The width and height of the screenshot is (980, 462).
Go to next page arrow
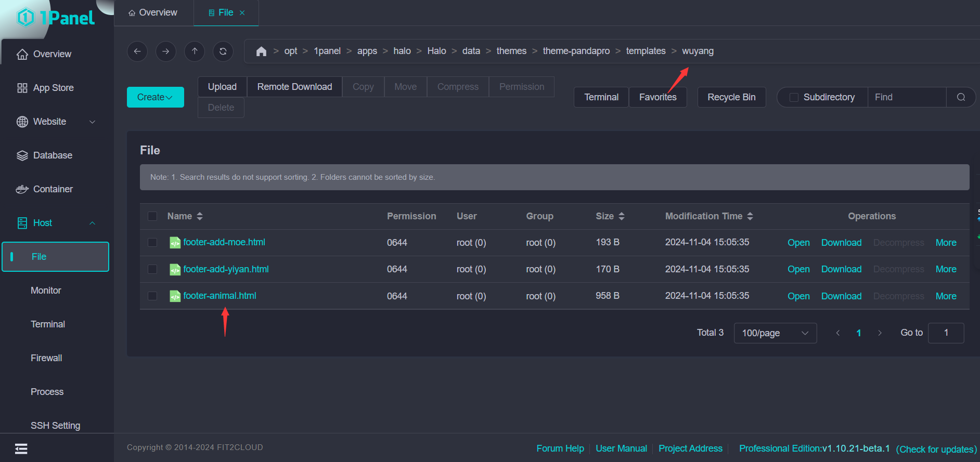(880, 333)
